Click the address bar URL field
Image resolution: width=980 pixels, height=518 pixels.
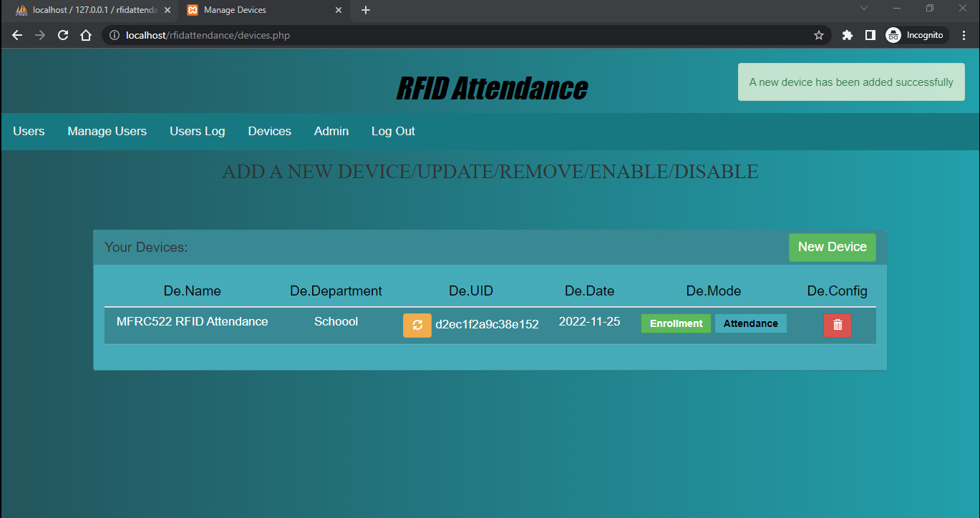click(x=458, y=35)
